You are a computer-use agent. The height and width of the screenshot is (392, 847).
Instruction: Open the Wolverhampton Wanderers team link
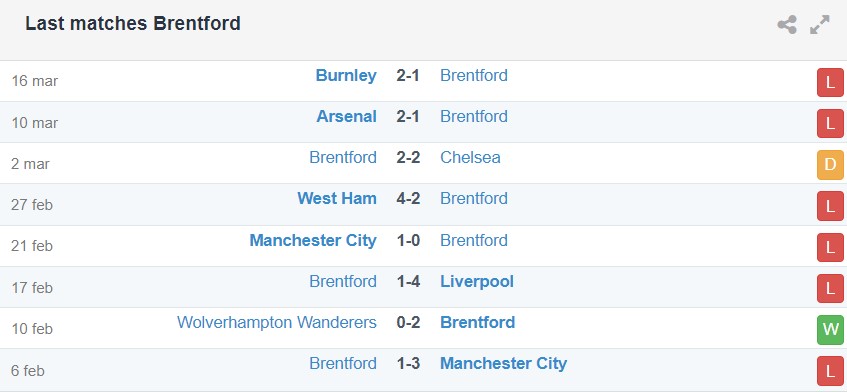tap(277, 322)
